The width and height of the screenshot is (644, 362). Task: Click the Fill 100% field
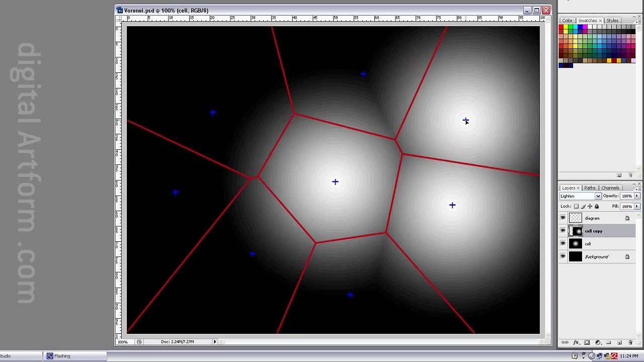point(627,206)
